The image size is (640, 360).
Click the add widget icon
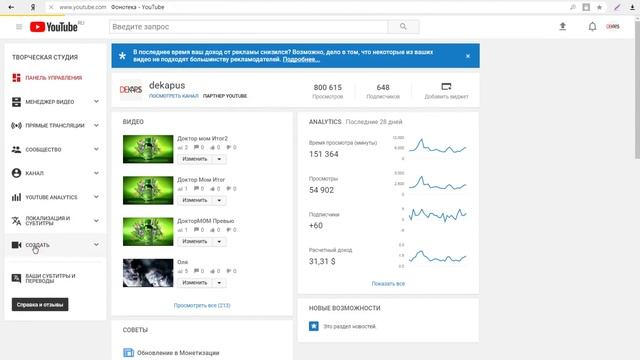pos(446,87)
